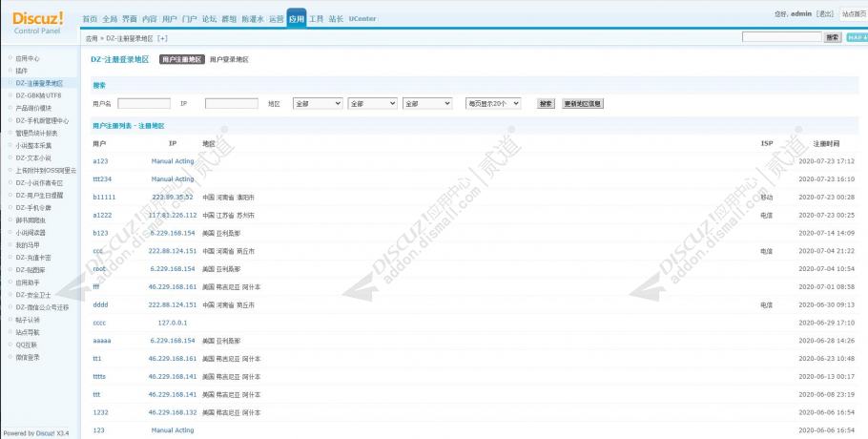Image resolution: width=868 pixels, height=439 pixels.
Task: Open user aaaaa in the list
Action: click(x=102, y=341)
